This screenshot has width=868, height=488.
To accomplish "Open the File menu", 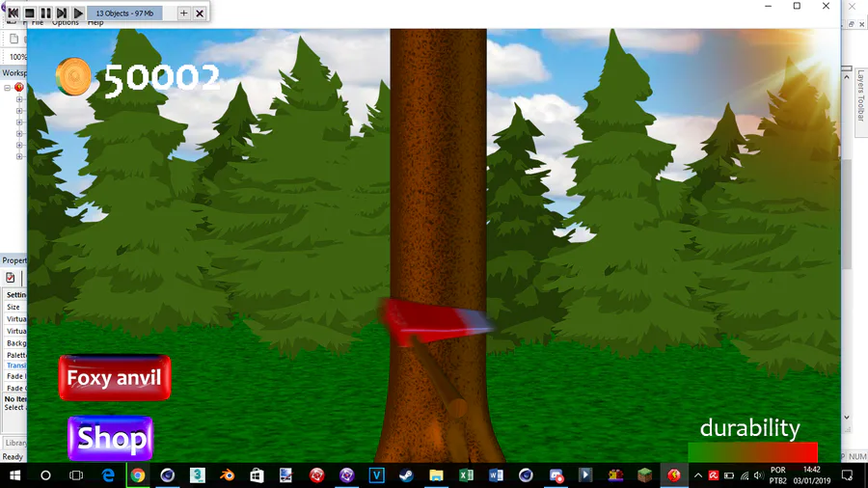I will (x=37, y=23).
